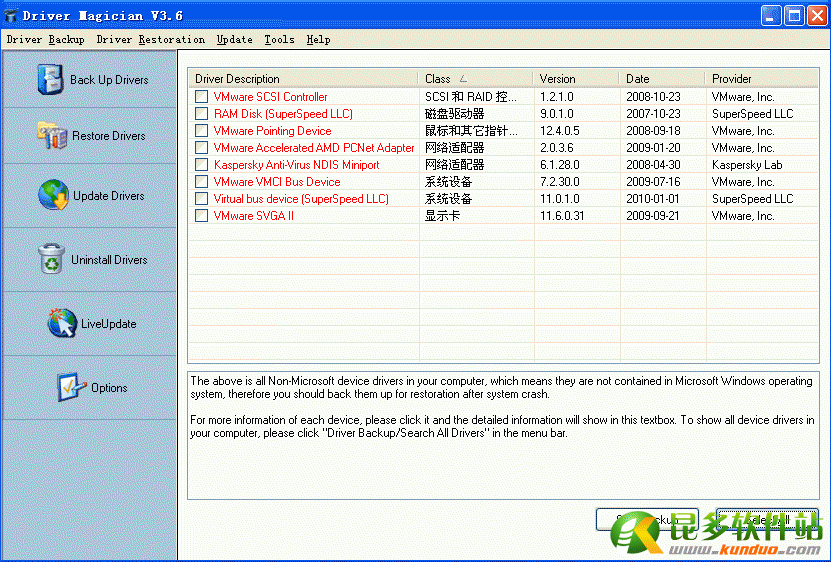Click the Back Up Drivers label
This screenshot has width=831, height=562.
109,80
